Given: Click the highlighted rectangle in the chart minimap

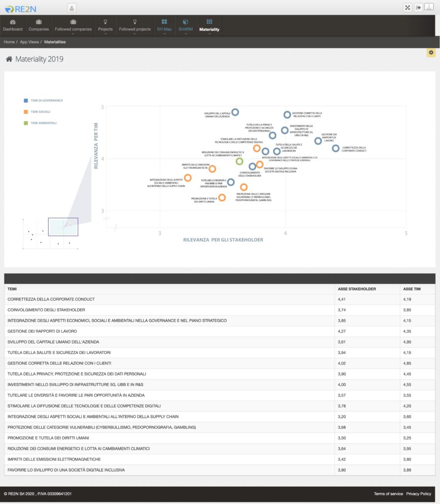Looking at the screenshot, I should [x=63, y=227].
